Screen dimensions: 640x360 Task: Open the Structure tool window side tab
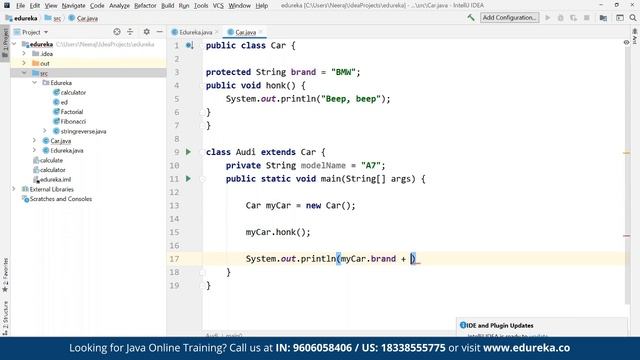5,318
